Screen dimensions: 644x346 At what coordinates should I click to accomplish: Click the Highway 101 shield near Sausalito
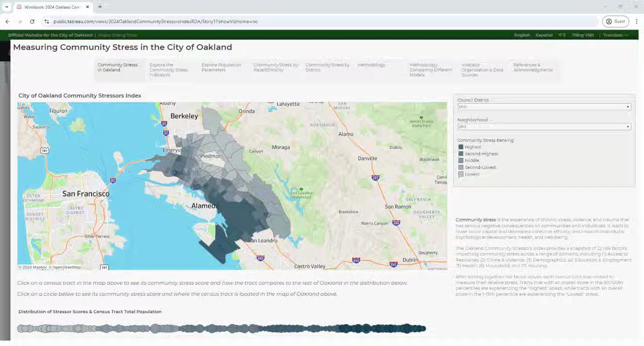pyautogui.click(x=45, y=150)
